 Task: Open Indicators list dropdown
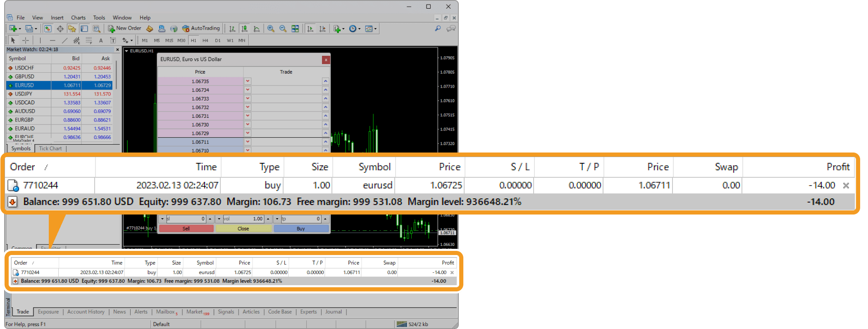[339, 29]
